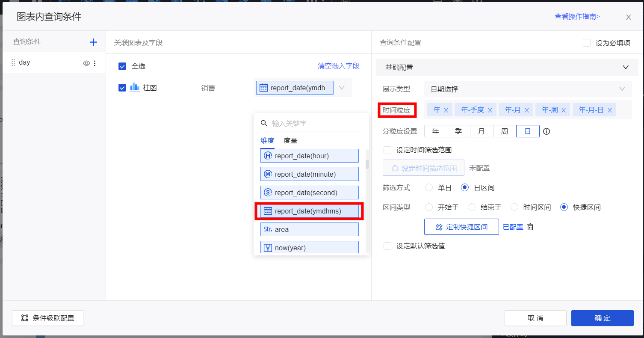
Task: Open 时间粒度 multi-select box
Action: (528, 110)
